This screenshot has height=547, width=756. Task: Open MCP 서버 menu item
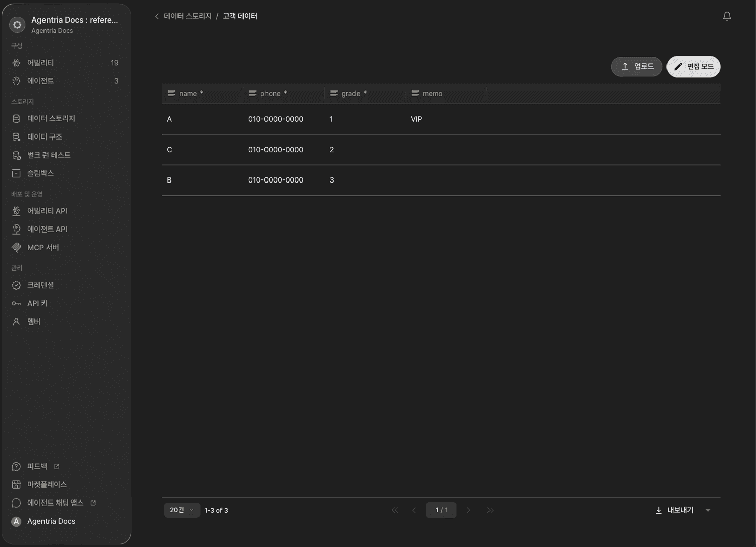coord(66,247)
